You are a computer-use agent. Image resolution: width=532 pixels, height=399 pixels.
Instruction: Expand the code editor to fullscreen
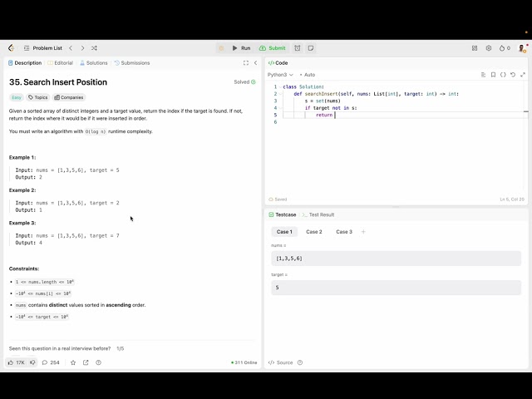click(523, 75)
